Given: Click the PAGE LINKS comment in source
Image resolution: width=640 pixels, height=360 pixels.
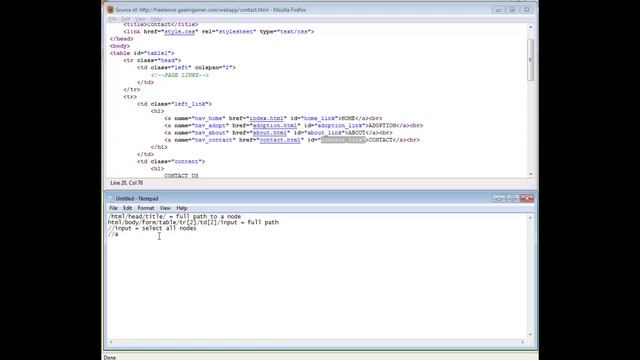Looking at the screenshot, I should click(x=180, y=75).
